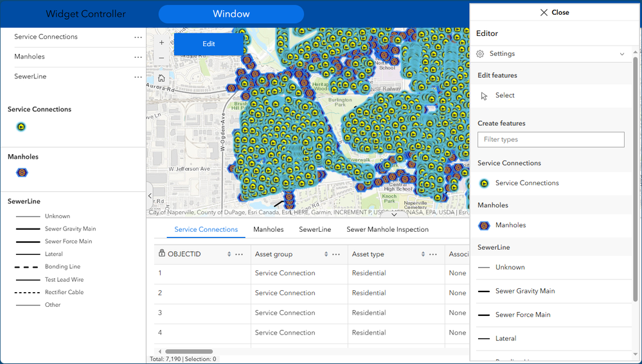The height and width of the screenshot is (364, 642).
Task: Open OBJECTID column options menu
Action: (239, 254)
